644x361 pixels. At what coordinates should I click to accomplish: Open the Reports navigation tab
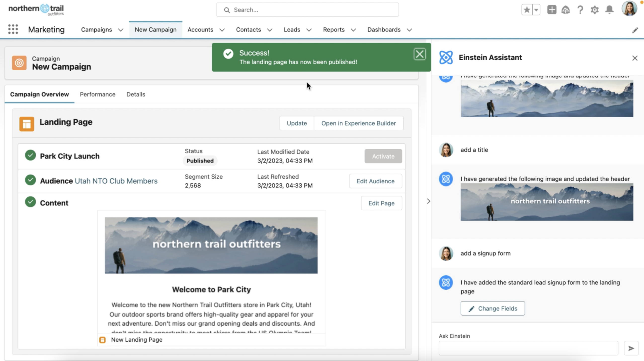pyautogui.click(x=334, y=30)
